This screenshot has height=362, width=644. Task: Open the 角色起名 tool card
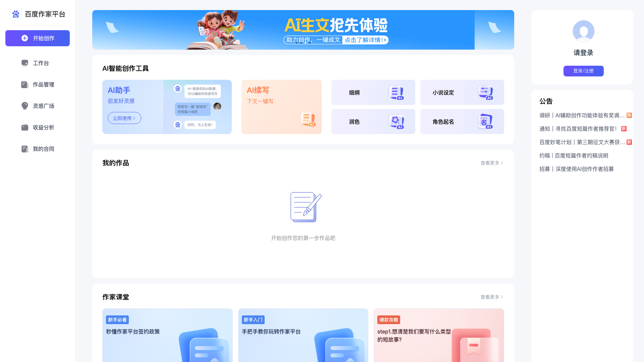click(462, 122)
